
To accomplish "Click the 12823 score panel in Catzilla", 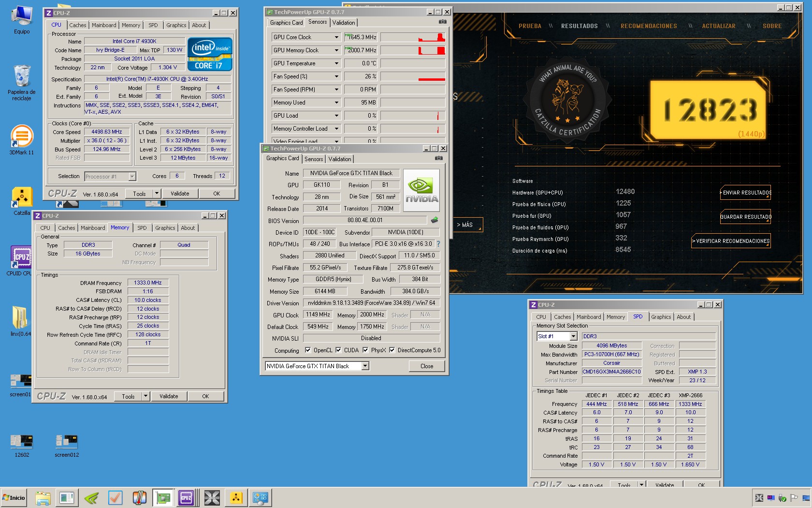I will pyautogui.click(x=708, y=110).
